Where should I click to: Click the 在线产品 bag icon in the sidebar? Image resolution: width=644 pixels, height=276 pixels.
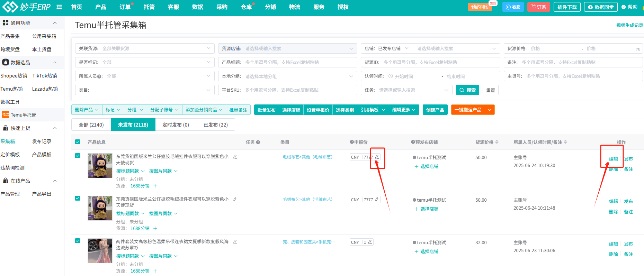click(x=6, y=181)
